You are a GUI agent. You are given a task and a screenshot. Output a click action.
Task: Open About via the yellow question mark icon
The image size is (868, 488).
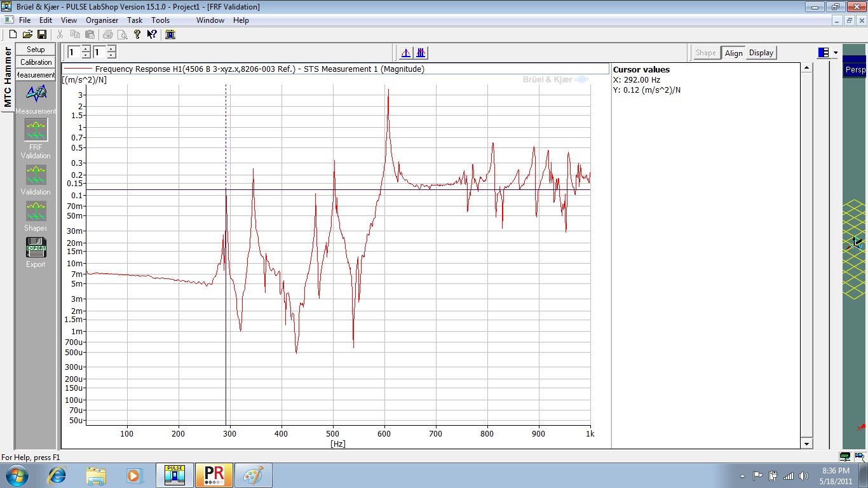tap(137, 34)
